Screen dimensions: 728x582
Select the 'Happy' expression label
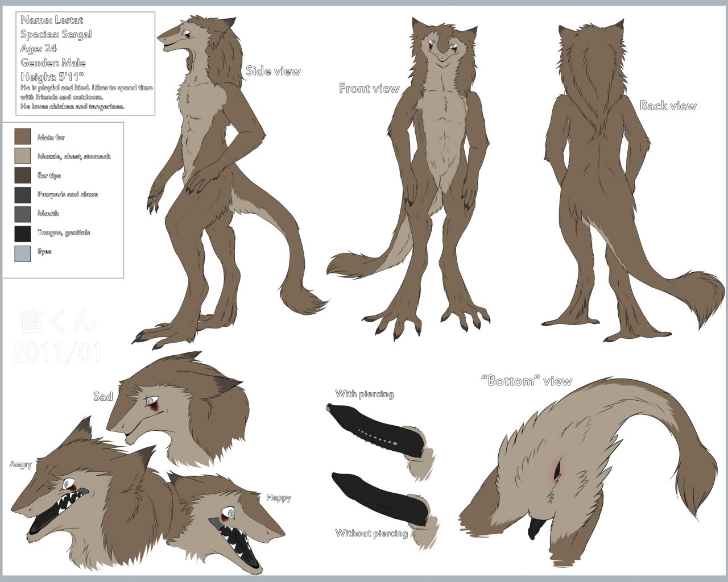tap(279, 498)
